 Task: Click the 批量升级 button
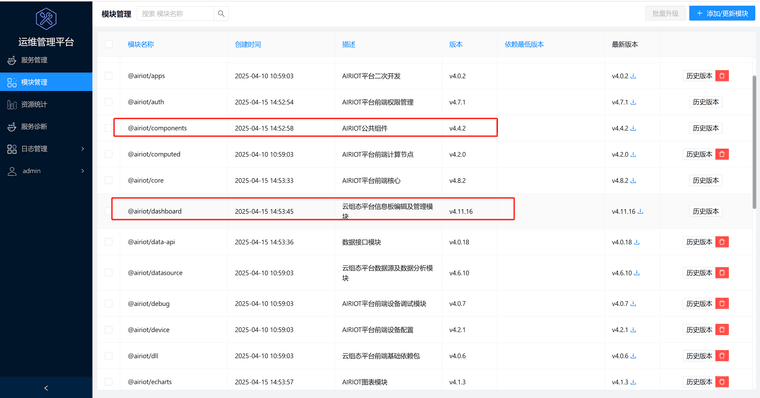665,14
